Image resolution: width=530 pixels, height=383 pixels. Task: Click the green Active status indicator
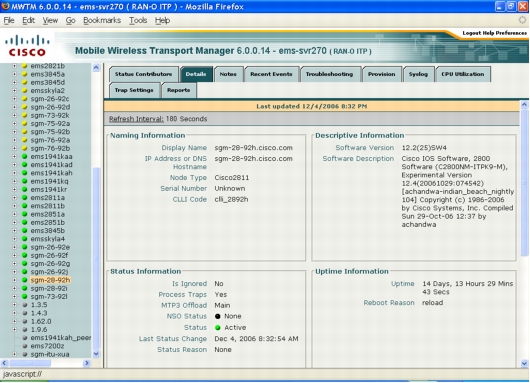click(x=218, y=328)
